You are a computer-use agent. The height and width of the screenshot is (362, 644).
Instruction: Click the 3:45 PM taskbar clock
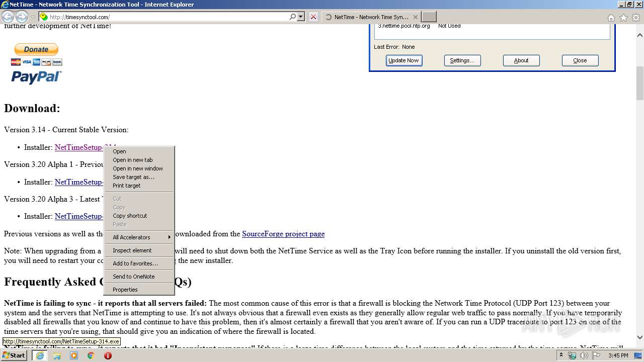click(x=618, y=355)
